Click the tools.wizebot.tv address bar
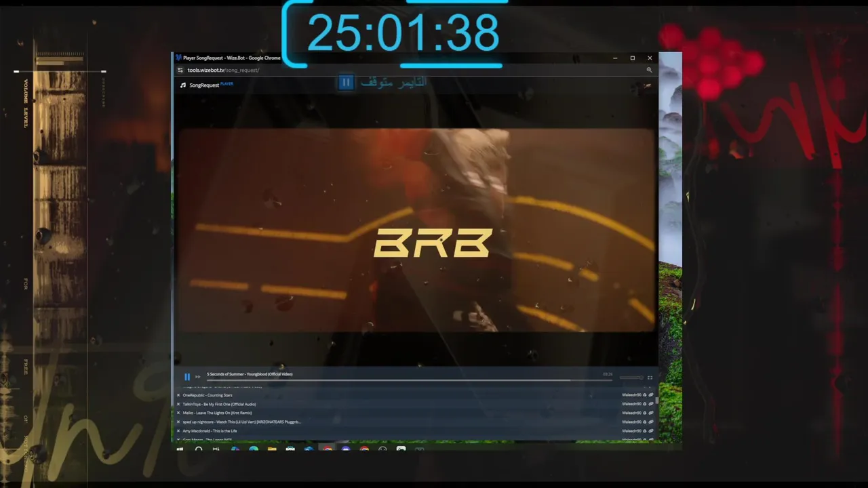The height and width of the screenshot is (488, 868). point(223,70)
